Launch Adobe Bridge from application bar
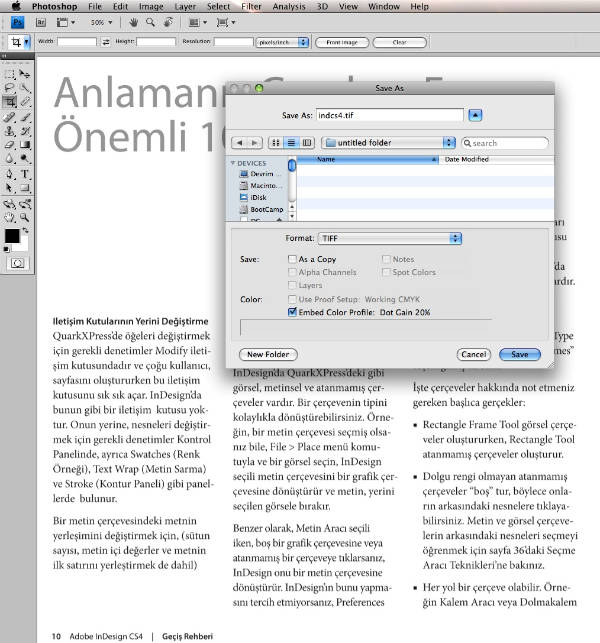Screen dimensions: 600x643 click(x=41, y=23)
